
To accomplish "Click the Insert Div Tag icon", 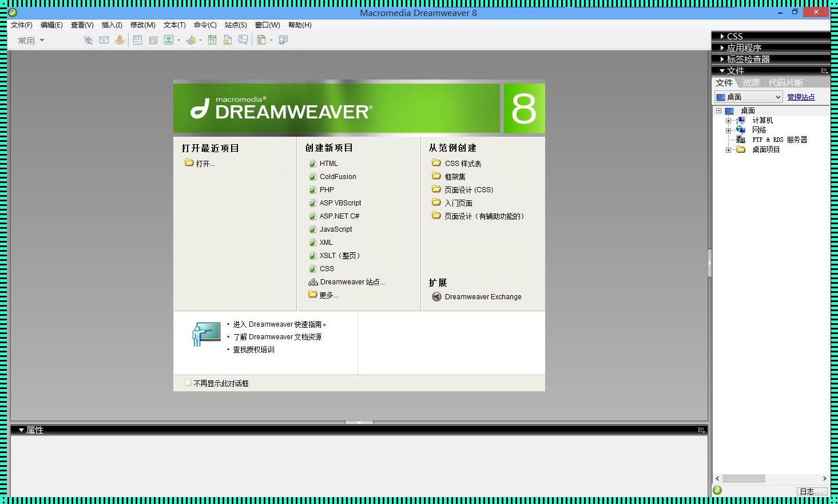I will coord(153,40).
